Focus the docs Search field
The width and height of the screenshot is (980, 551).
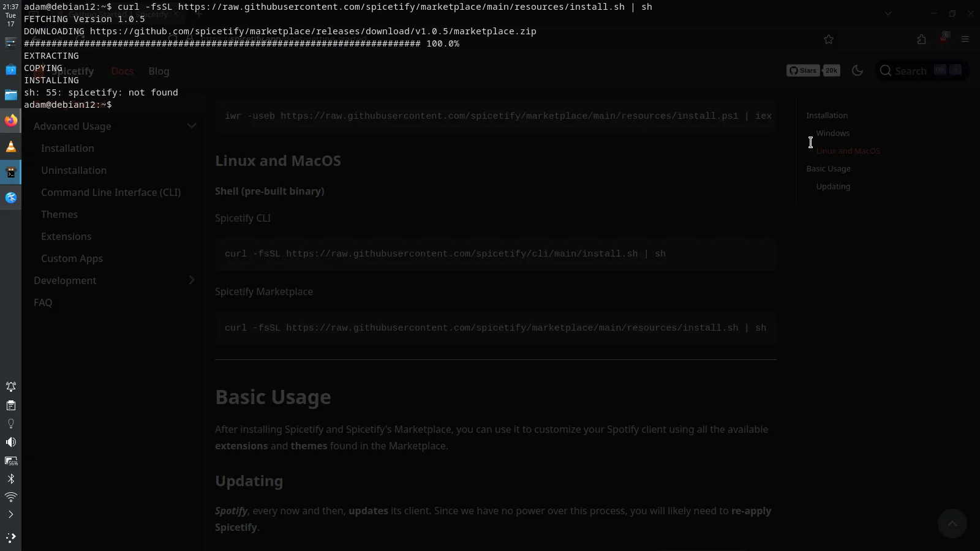(922, 70)
